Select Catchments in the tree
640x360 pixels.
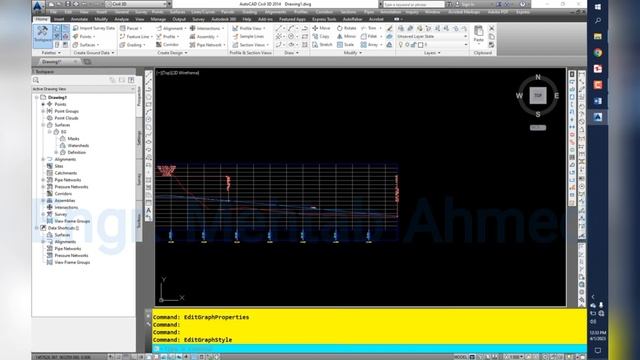coord(66,173)
